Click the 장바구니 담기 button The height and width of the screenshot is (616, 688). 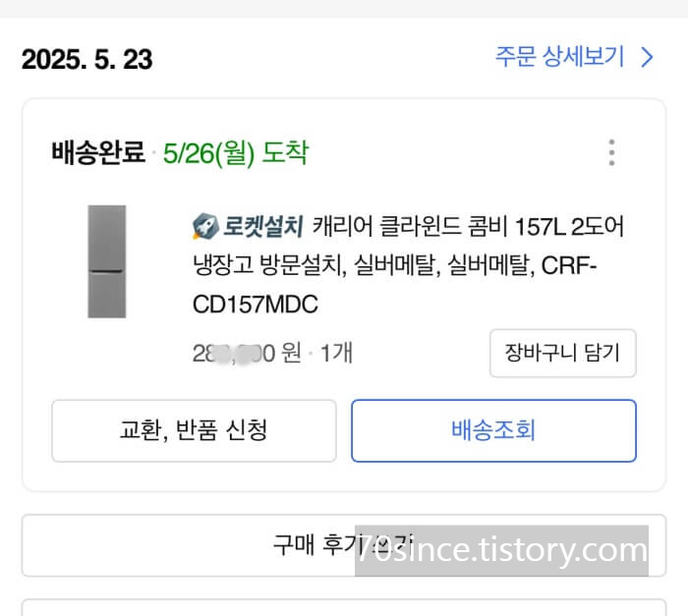tap(562, 353)
